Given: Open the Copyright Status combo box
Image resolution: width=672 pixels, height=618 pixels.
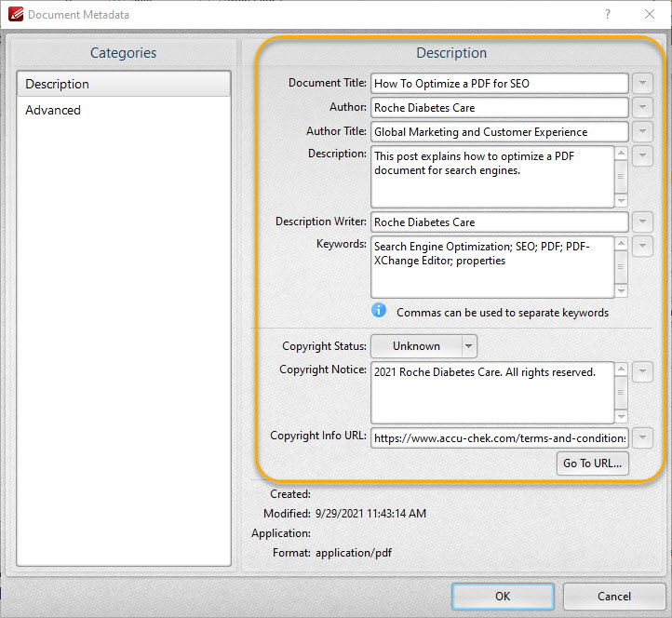Looking at the screenshot, I should [423, 346].
